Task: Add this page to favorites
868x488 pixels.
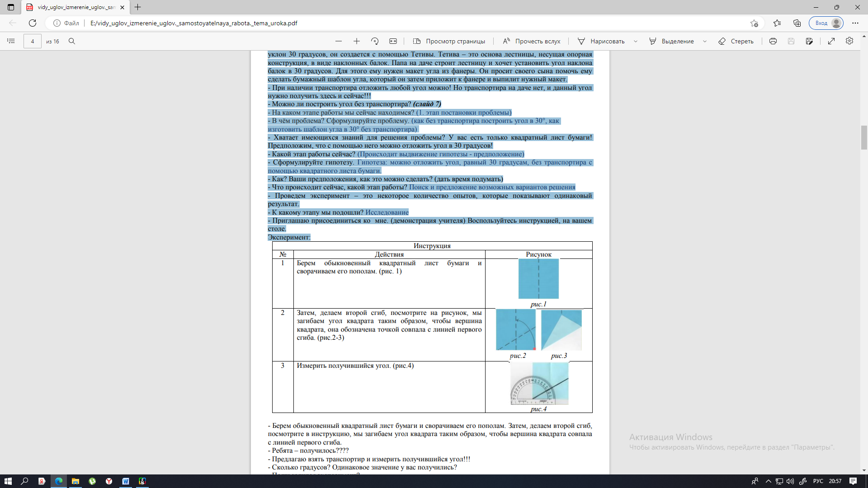Action: pos(754,23)
